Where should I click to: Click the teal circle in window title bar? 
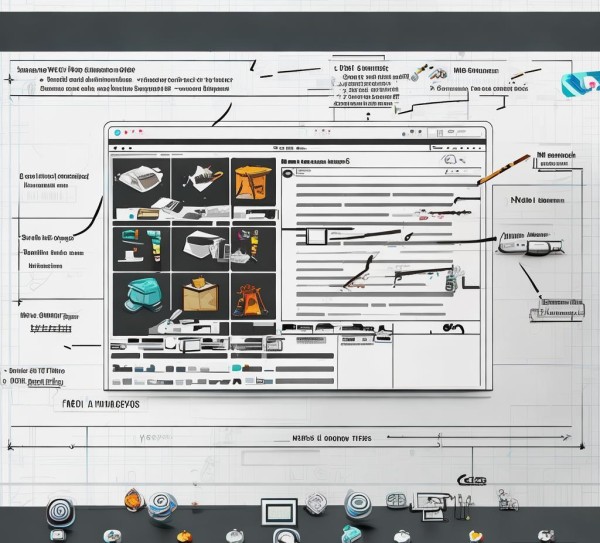118,131
